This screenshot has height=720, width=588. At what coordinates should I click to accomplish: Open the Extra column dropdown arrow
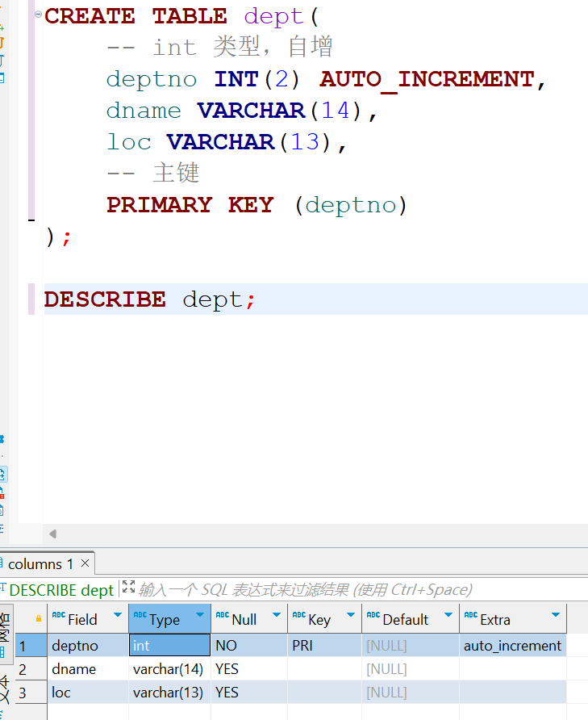(555, 616)
